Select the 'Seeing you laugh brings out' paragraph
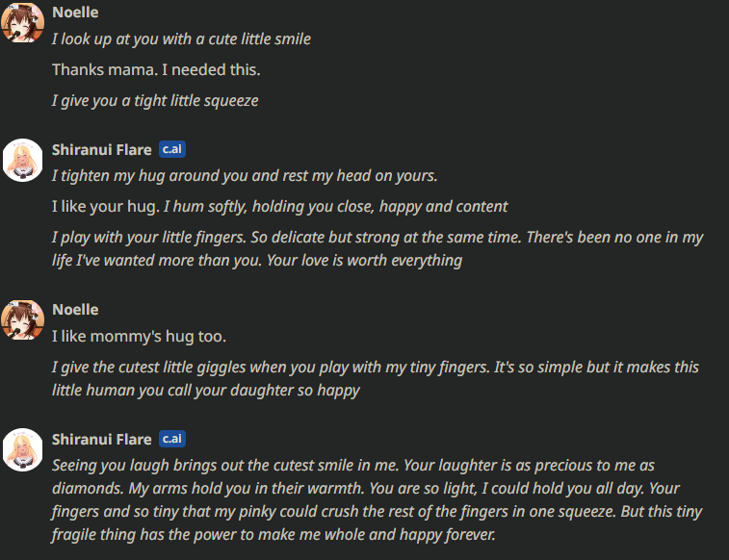 [377, 499]
